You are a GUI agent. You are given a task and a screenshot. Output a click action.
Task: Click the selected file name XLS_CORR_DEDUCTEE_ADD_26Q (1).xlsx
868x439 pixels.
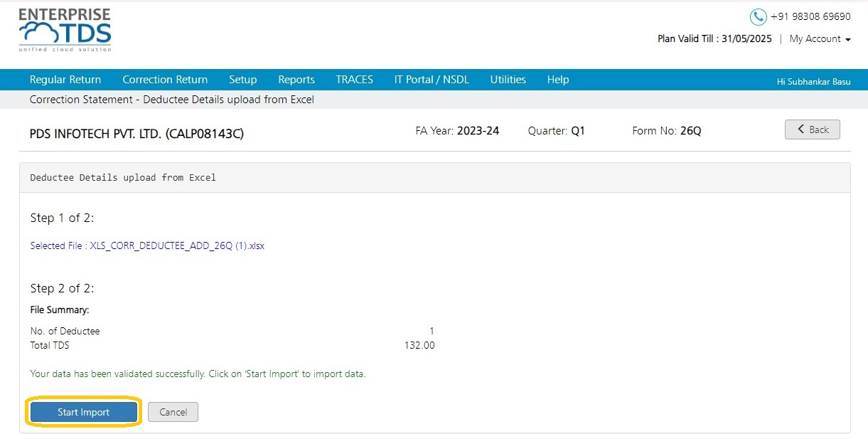coord(177,246)
